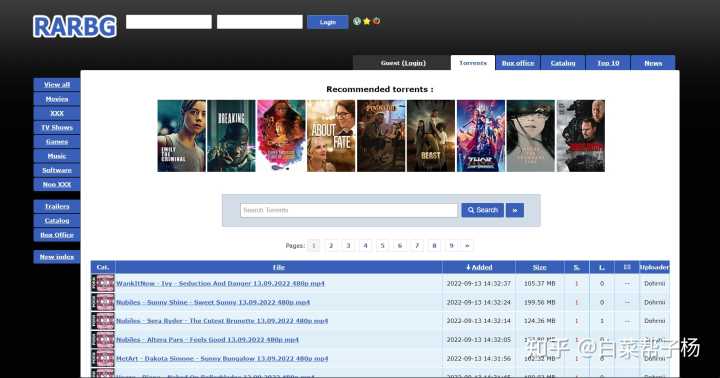Click the green globe icon beside Login
The width and height of the screenshot is (720, 378).
(357, 21)
